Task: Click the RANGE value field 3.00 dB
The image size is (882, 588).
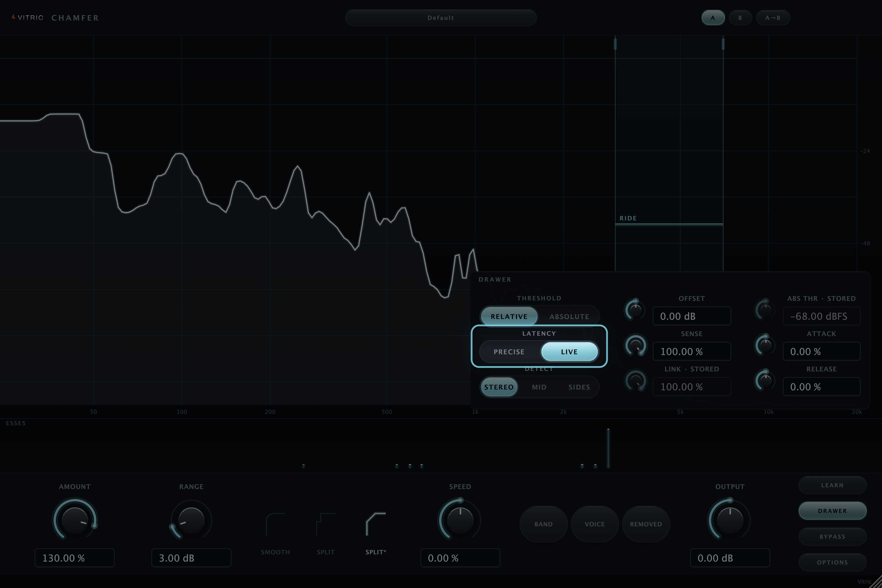Action: click(x=191, y=558)
